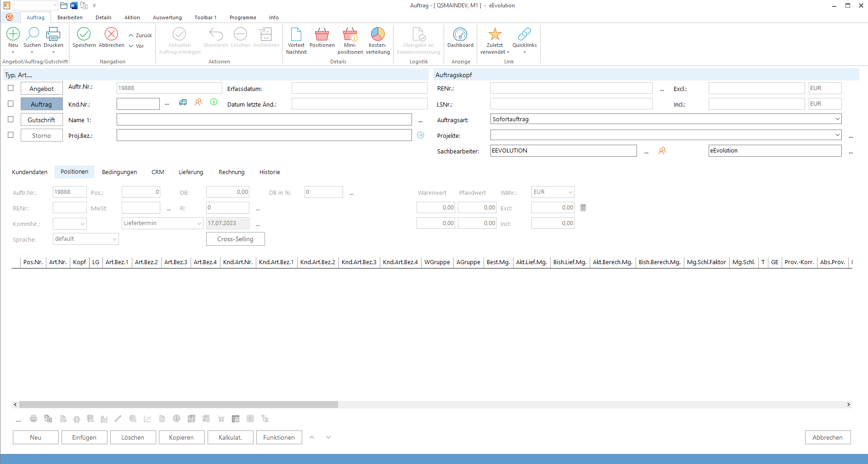This screenshot has width=868, height=464.
Task: Click the Angebot type button
Action: coord(41,89)
